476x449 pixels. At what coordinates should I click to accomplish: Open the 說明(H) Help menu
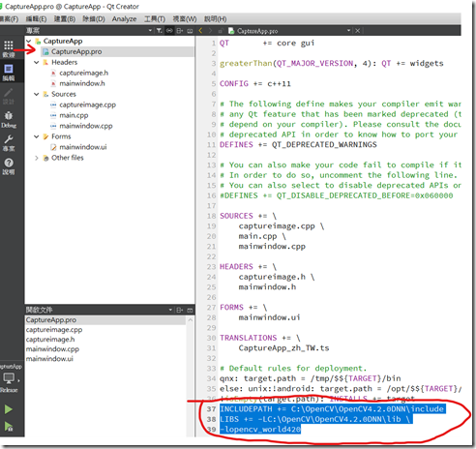pyautogui.click(x=215, y=19)
